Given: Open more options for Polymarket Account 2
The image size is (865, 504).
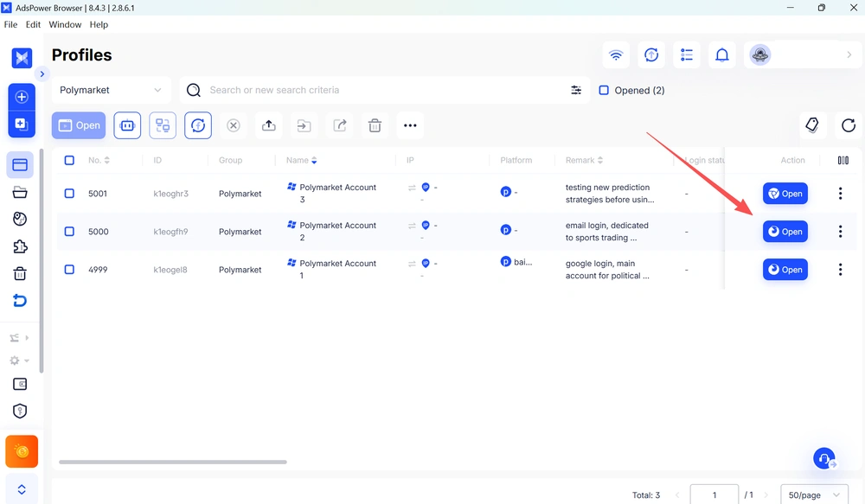Looking at the screenshot, I should coord(840,232).
